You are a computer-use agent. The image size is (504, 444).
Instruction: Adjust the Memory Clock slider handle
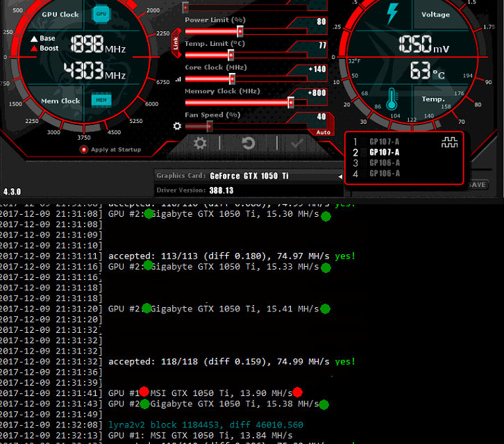pyautogui.click(x=291, y=103)
